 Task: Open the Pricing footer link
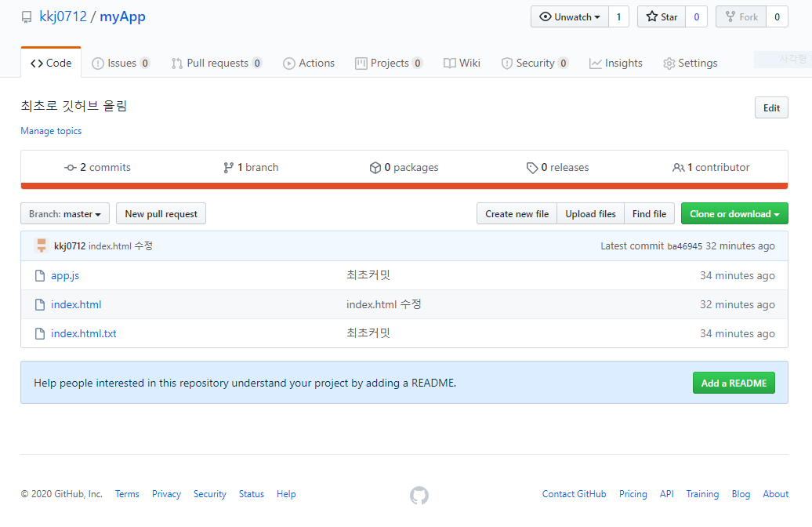633,494
